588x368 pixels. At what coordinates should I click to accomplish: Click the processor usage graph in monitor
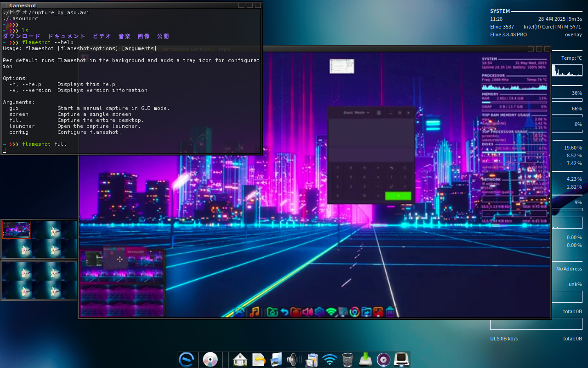(x=567, y=70)
